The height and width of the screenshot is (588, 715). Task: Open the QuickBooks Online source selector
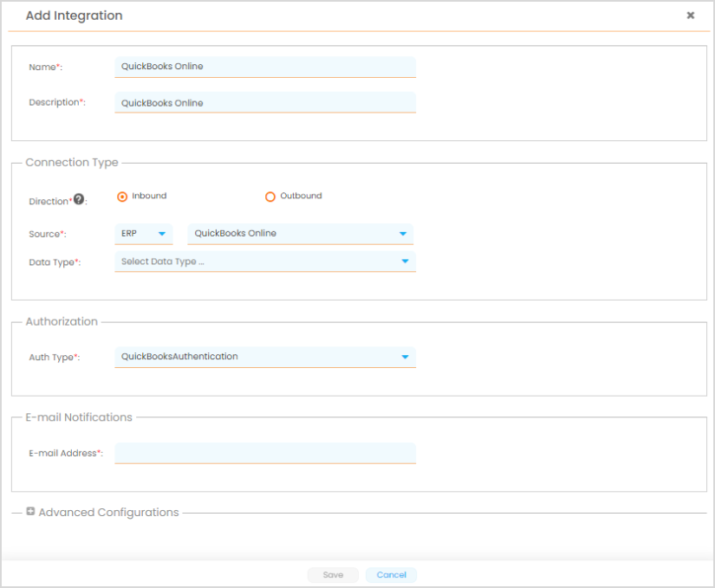click(290, 234)
